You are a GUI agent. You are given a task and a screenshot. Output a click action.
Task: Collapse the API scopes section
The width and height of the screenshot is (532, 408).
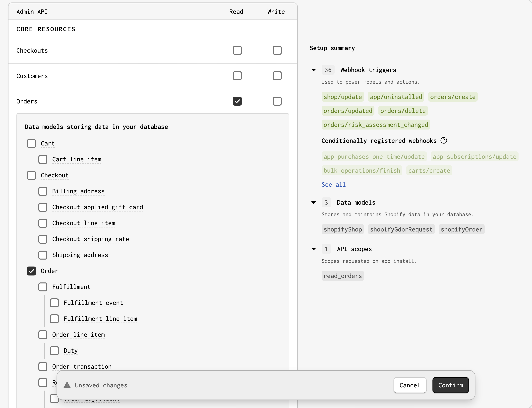tap(313, 249)
